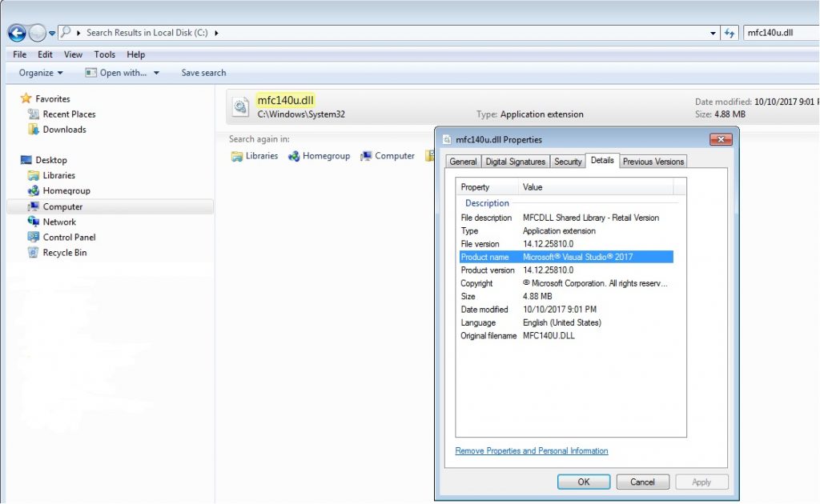Viewport: 820px width, 504px height.
Task: Select the Size 4.88 MB row
Action: coord(566,296)
